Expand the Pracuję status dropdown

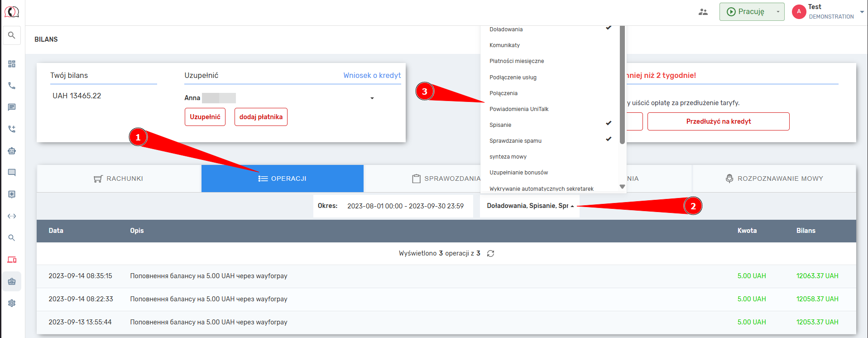pyautogui.click(x=778, y=12)
